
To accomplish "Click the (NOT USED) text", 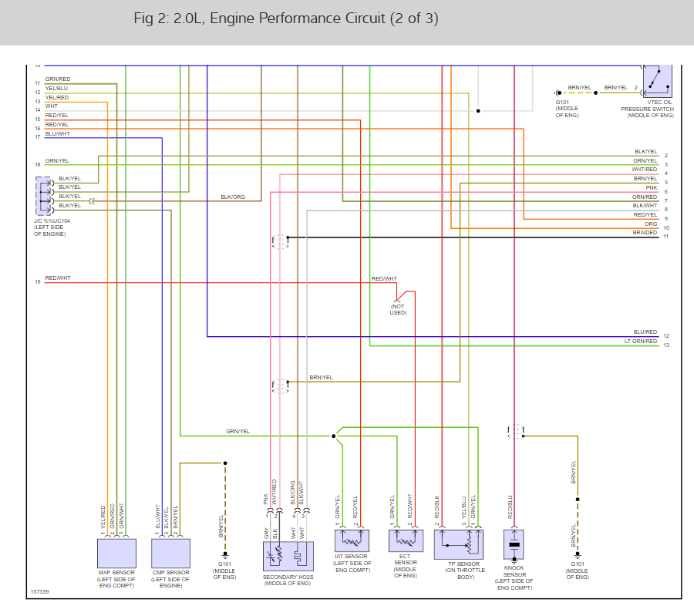I will [398, 309].
